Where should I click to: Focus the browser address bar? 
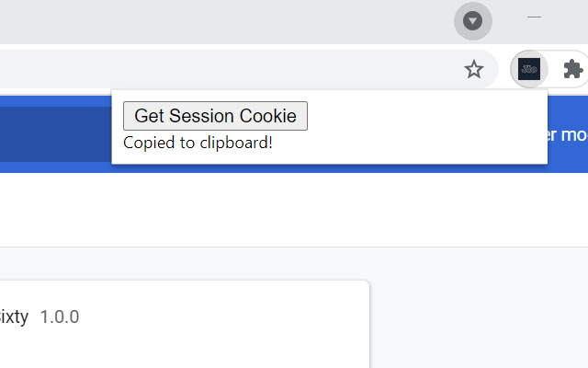230,69
